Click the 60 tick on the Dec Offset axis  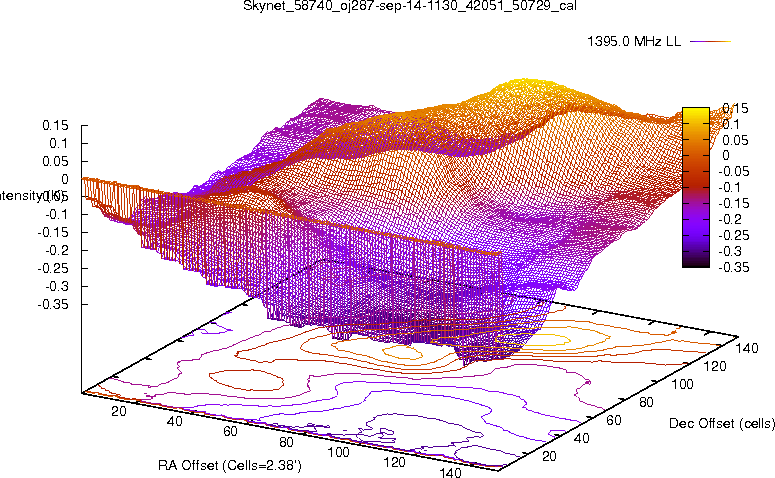(x=613, y=420)
